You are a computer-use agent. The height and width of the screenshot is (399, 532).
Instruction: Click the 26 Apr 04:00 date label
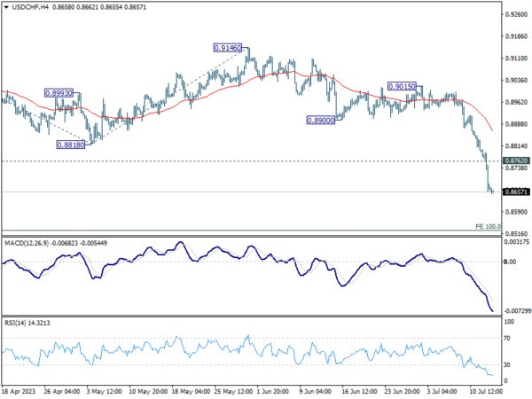62,392
